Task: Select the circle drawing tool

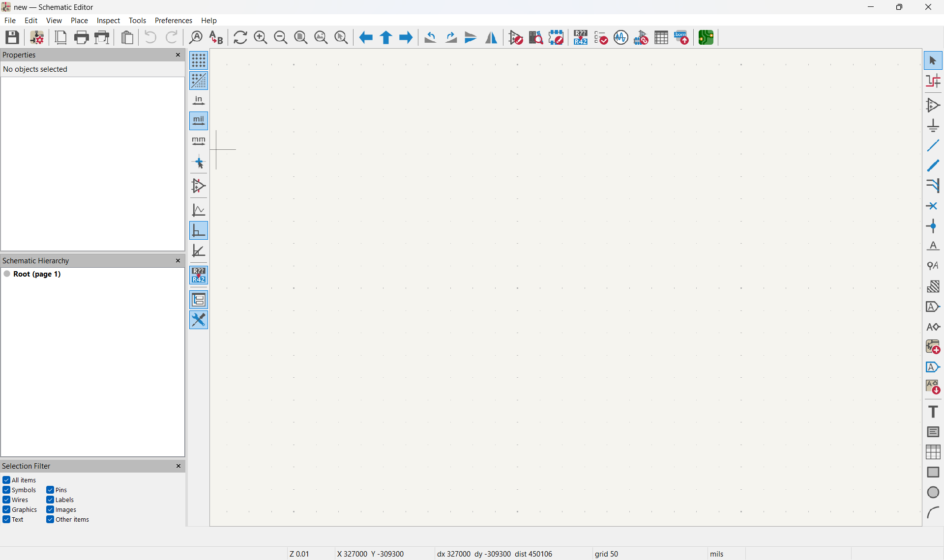Action: click(x=933, y=492)
